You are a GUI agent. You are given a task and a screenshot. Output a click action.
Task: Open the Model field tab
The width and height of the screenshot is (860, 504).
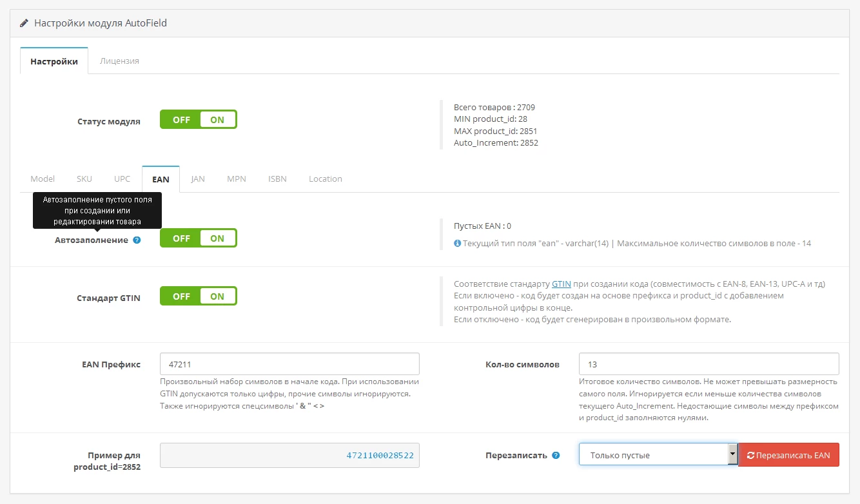pos(43,179)
